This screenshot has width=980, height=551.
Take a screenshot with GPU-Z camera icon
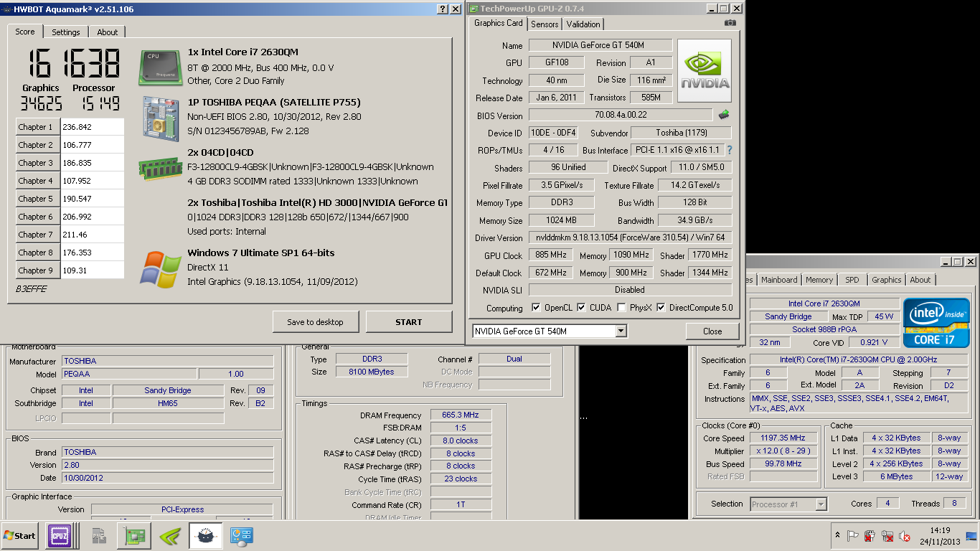(730, 23)
